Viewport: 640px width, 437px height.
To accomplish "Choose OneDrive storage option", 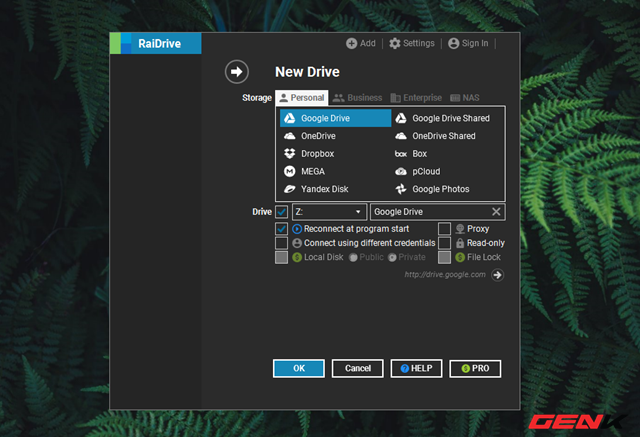I will [336, 136].
